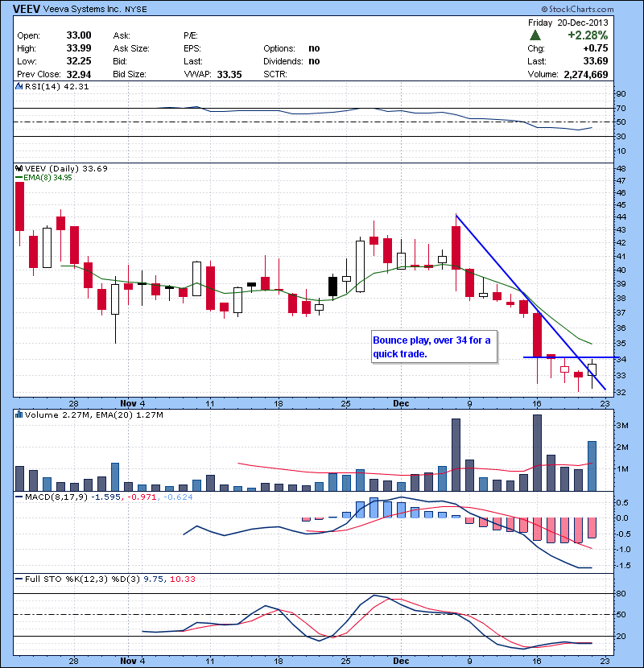Viewport: 644px width, 668px height.
Task: Click the SCTR label
Action: pos(275,74)
